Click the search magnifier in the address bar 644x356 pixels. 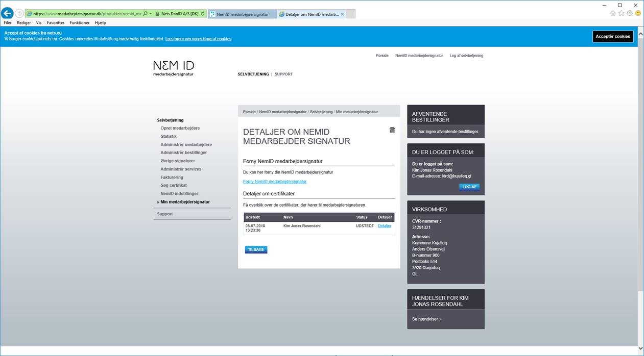coord(145,14)
